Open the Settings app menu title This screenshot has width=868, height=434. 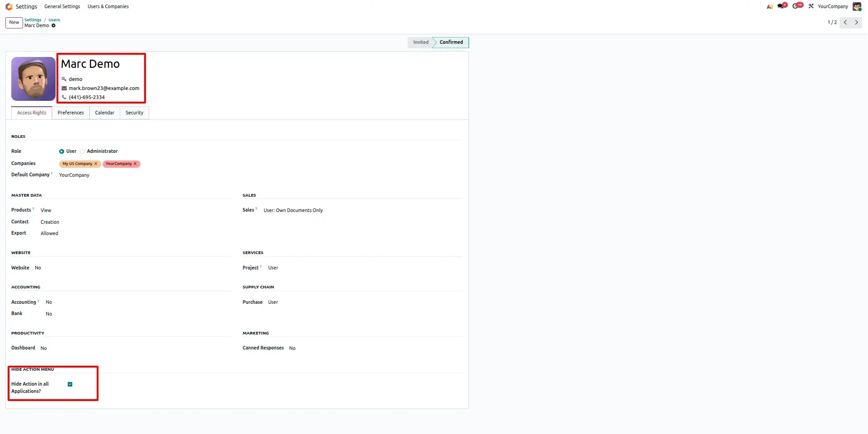26,6
